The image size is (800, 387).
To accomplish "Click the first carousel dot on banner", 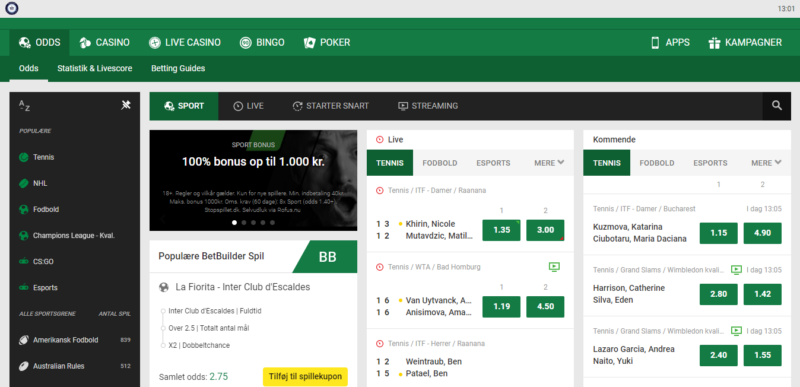I will coord(235,222).
